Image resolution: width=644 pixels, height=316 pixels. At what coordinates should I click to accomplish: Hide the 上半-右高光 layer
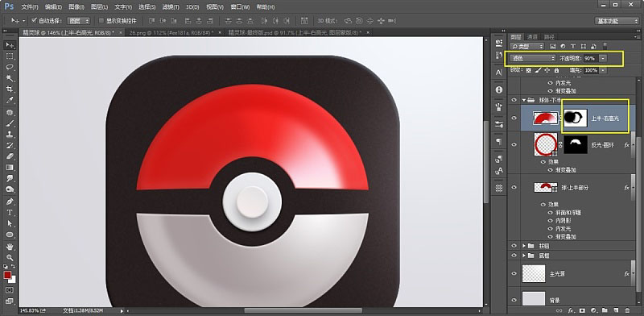tap(514, 118)
